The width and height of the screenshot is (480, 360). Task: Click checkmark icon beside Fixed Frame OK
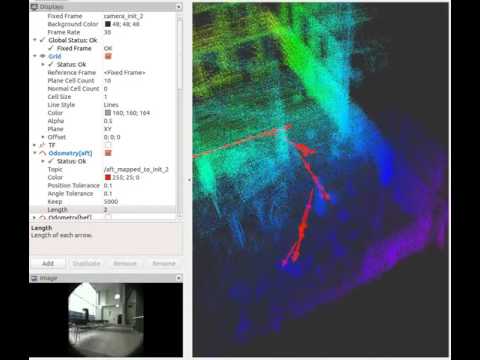click(51, 48)
